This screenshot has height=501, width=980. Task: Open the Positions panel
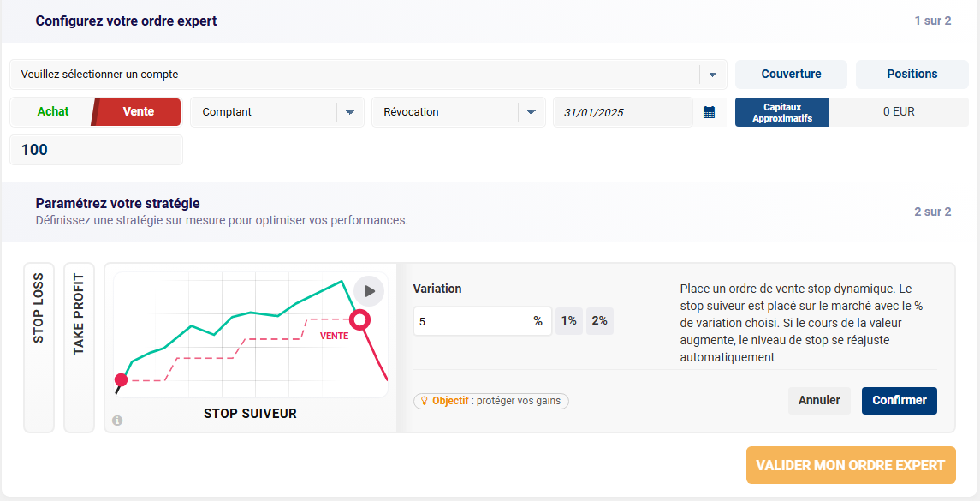click(912, 75)
